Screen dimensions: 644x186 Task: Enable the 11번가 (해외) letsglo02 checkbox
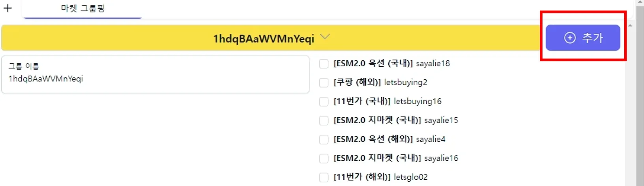[324, 177]
